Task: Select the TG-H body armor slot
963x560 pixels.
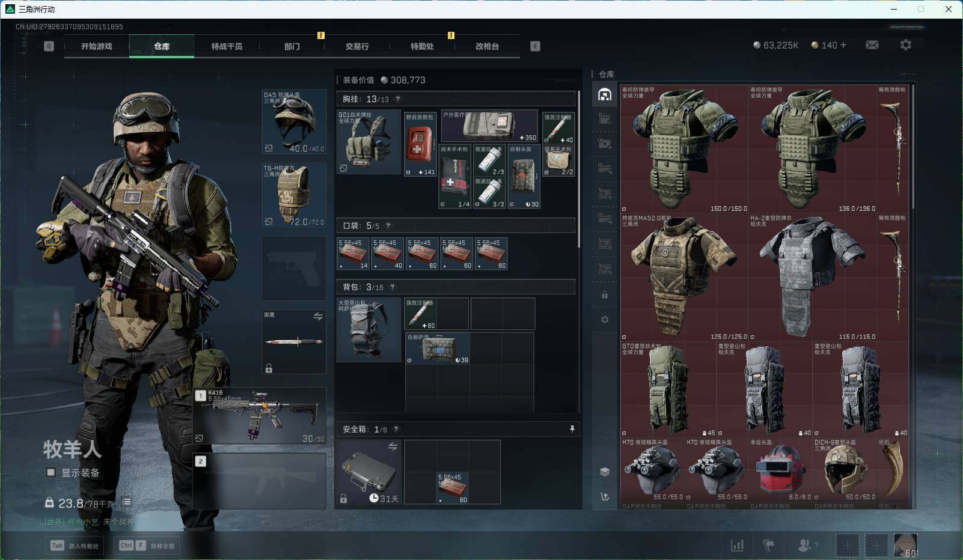Action: click(x=294, y=195)
